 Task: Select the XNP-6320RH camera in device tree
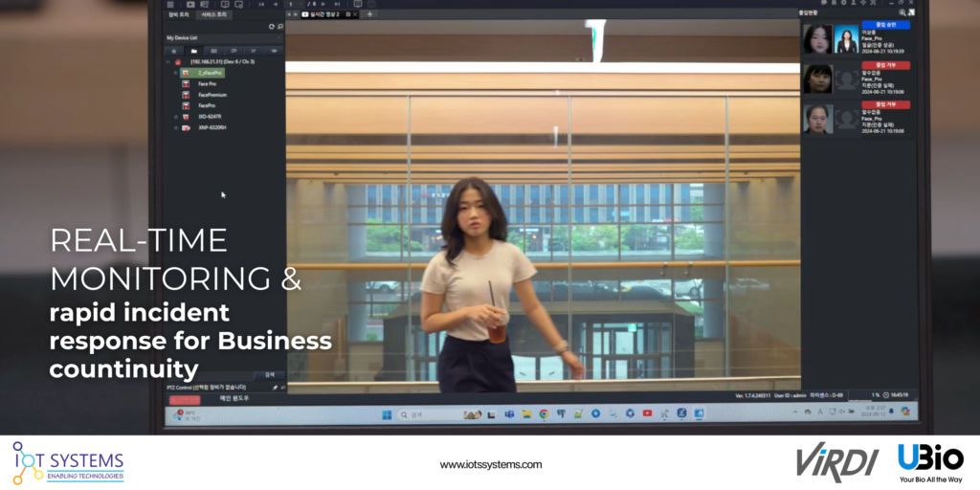212,127
